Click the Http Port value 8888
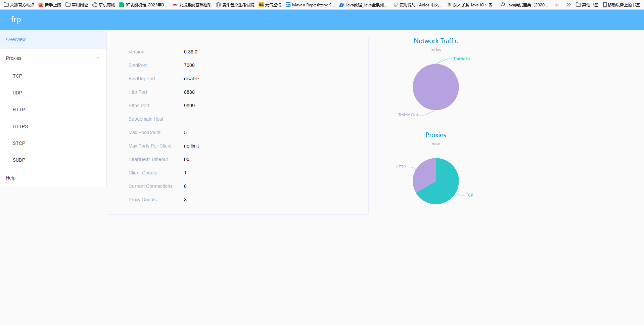The height and width of the screenshot is (325, 644). pos(189,92)
